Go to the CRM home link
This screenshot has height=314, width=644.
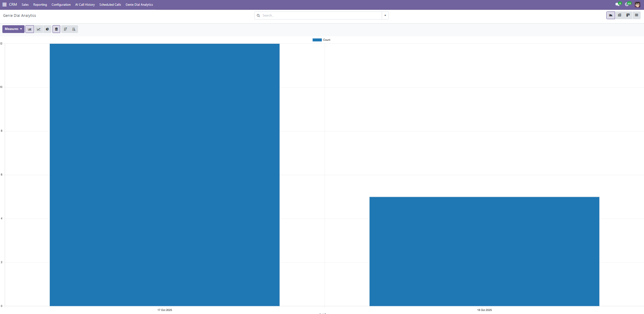[x=13, y=5]
